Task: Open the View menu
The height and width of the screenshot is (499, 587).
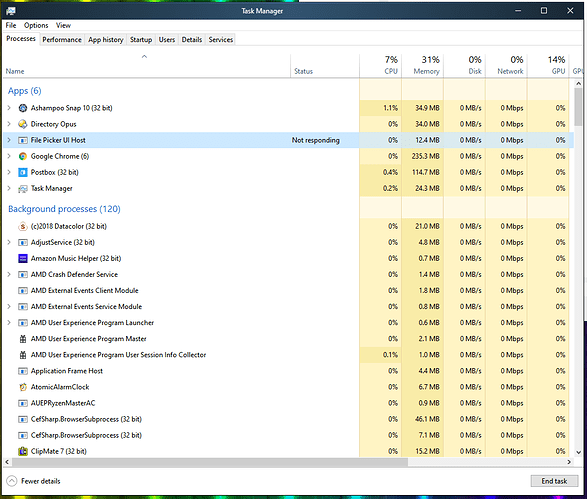Action: [63, 25]
